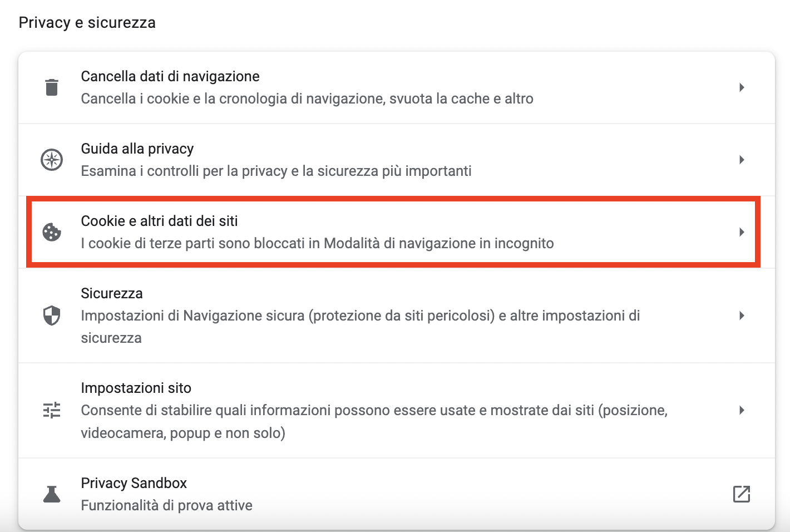
Task: Click the shield icon beside Sicurezza
Action: [52, 316]
